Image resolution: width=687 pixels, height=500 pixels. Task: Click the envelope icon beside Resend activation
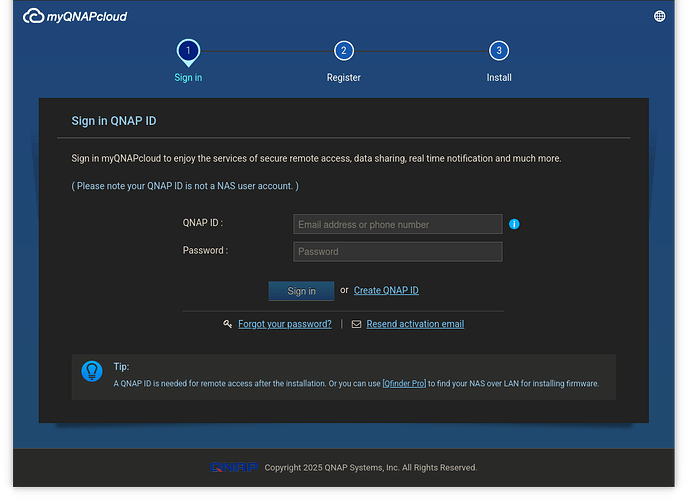pos(356,324)
